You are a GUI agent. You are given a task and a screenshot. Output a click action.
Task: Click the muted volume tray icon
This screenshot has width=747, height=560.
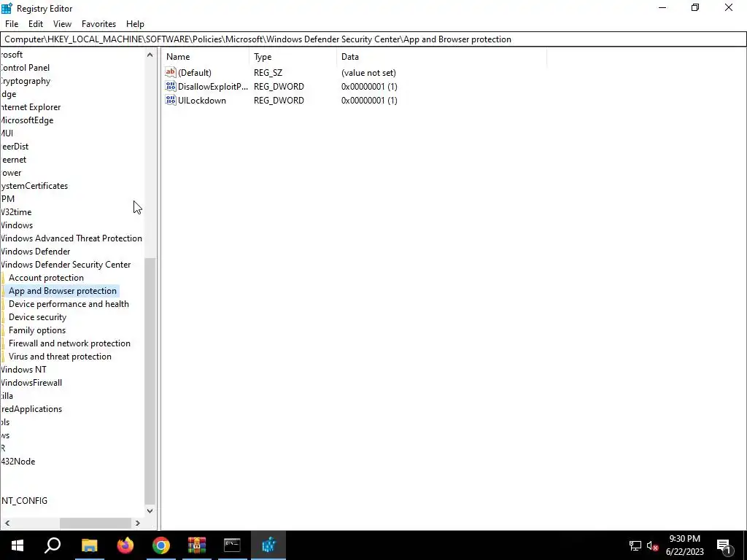click(652, 545)
